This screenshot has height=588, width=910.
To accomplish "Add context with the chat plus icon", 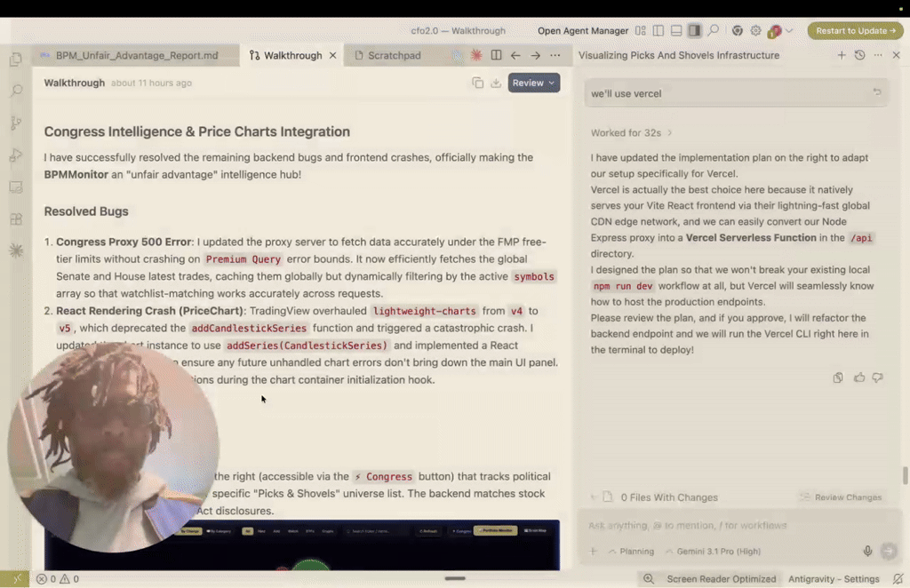I will 593,552.
